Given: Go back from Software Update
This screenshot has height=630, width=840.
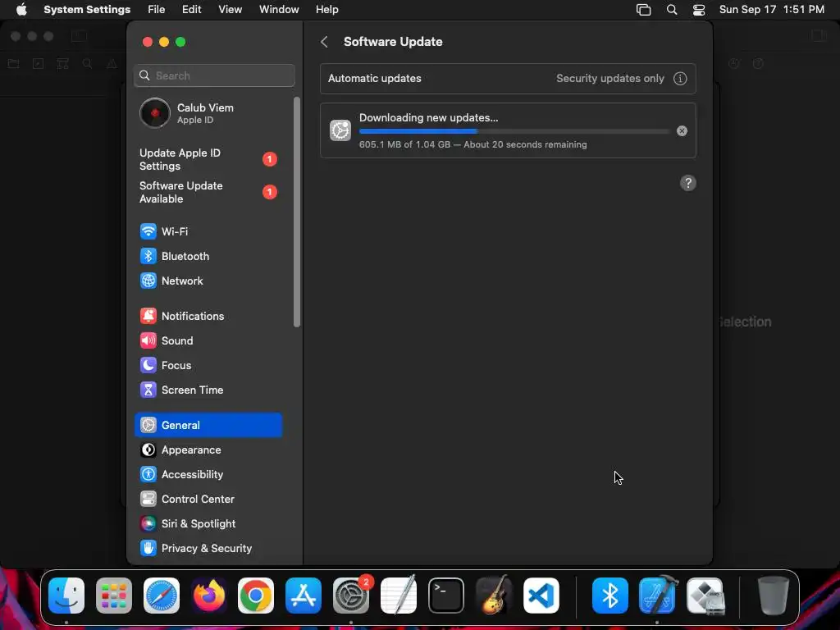Looking at the screenshot, I should pos(324,42).
